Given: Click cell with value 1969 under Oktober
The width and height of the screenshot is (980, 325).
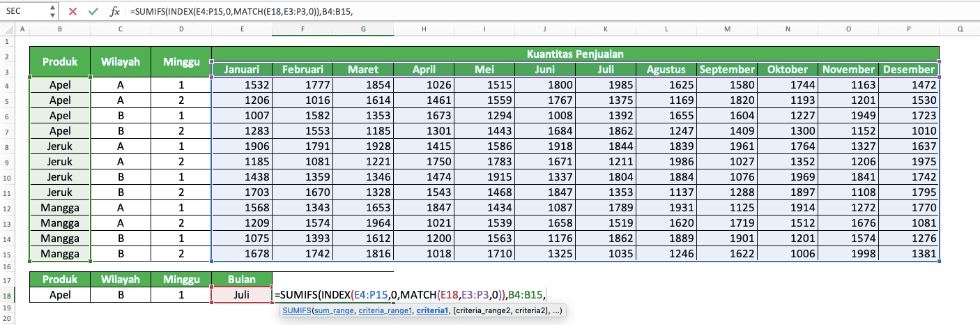Looking at the screenshot, I should click(x=788, y=178).
